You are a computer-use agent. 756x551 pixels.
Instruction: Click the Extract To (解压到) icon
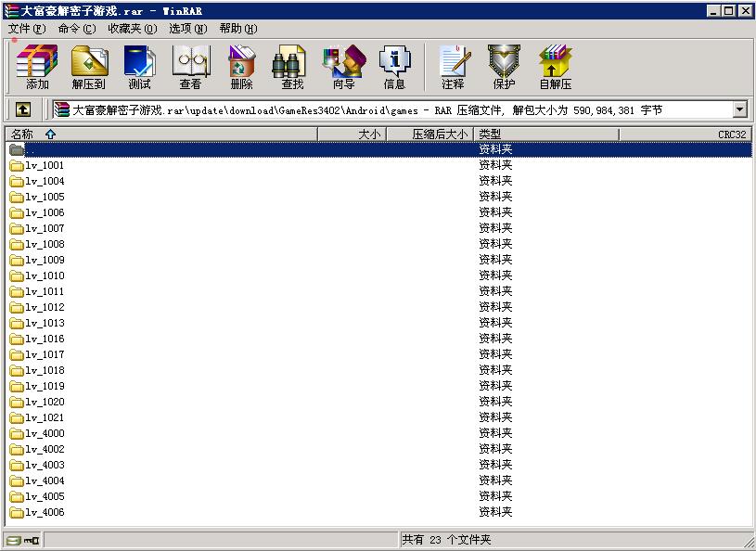[x=89, y=67]
